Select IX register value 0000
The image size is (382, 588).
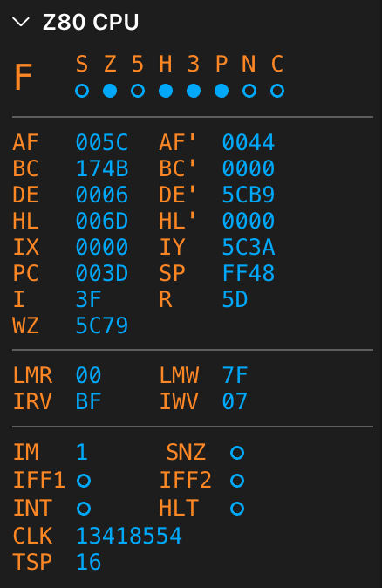pos(102,247)
